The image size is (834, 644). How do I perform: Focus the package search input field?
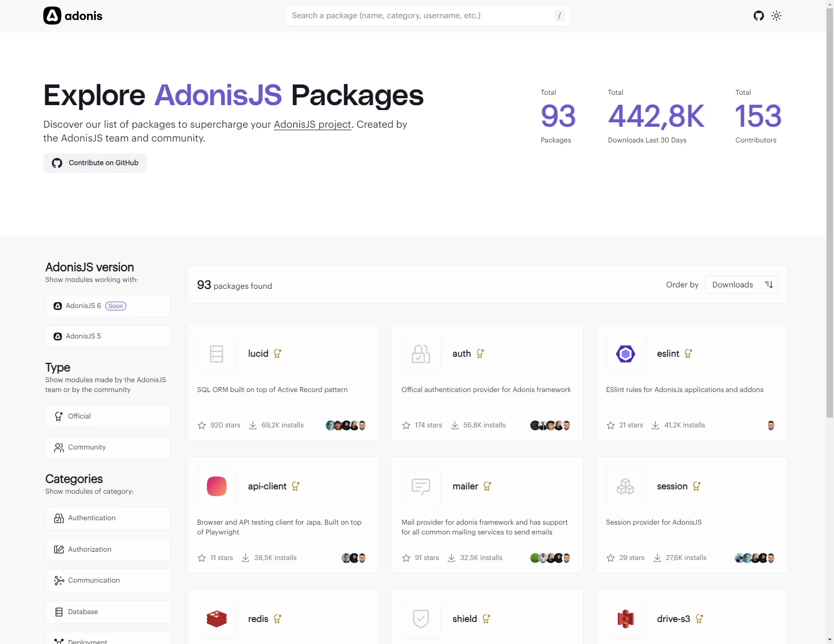click(x=427, y=15)
